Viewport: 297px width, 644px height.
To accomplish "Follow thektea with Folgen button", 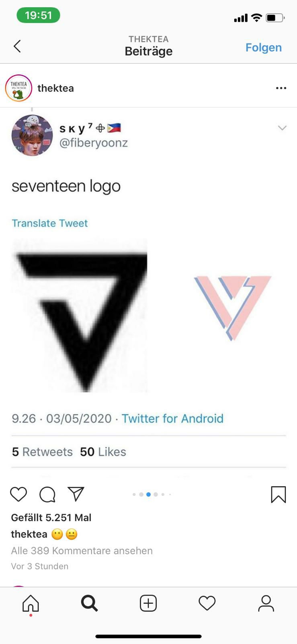I will pos(264,47).
